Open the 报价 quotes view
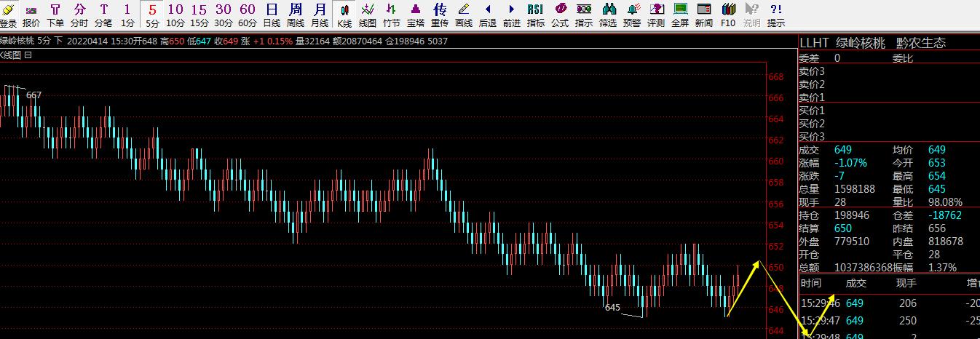The image size is (980, 339). tap(31, 15)
